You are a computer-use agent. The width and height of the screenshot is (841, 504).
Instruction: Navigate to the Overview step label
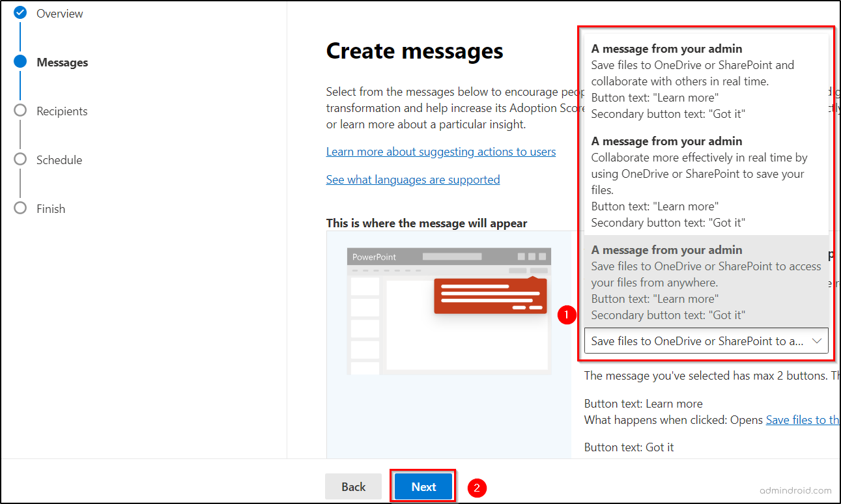click(x=60, y=13)
